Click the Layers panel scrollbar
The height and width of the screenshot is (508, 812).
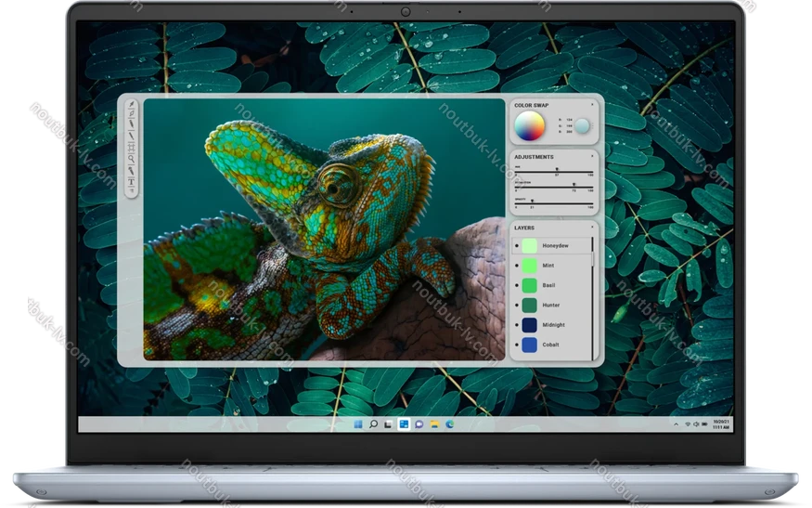coord(593,297)
